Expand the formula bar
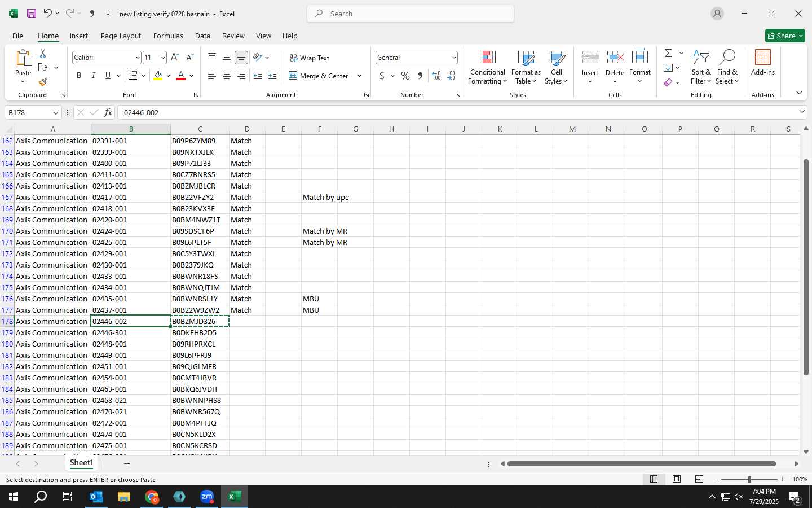 coord(802,112)
